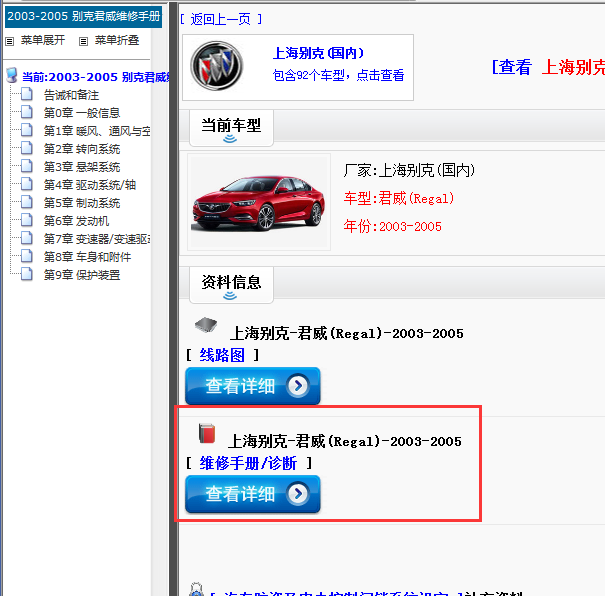Click the 年份:2003-2005 text
The width and height of the screenshot is (605, 596).
click(x=392, y=226)
